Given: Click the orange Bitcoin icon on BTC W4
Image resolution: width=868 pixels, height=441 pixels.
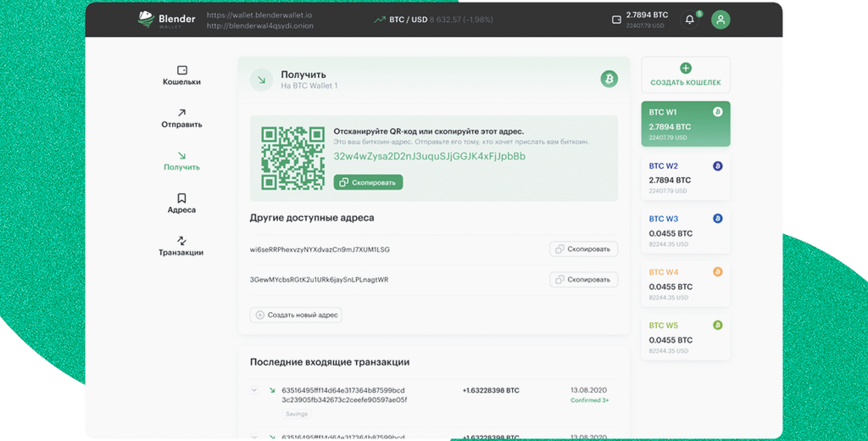Looking at the screenshot, I should click(x=717, y=271).
